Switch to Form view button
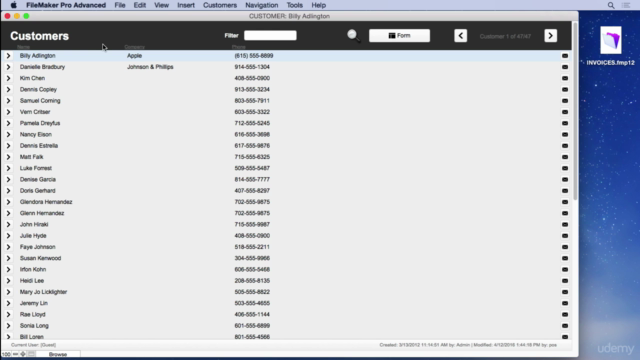Image resolution: width=640 pixels, height=360 pixels. pos(399,36)
